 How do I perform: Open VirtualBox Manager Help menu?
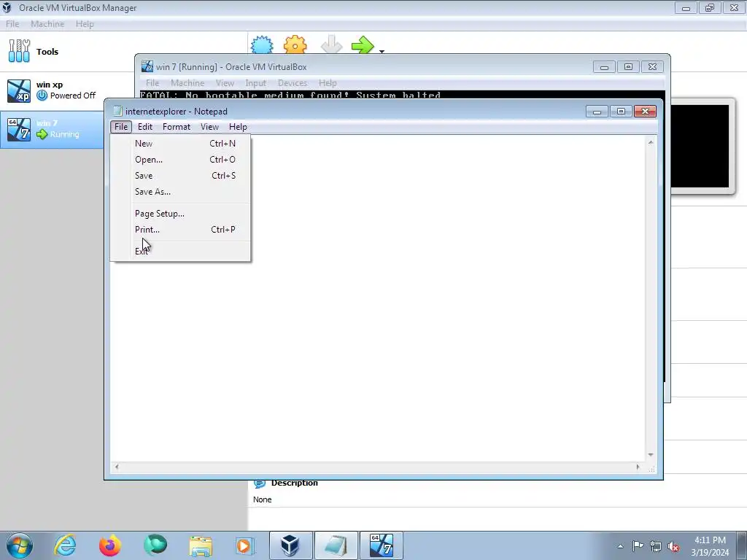coord(85,24)
